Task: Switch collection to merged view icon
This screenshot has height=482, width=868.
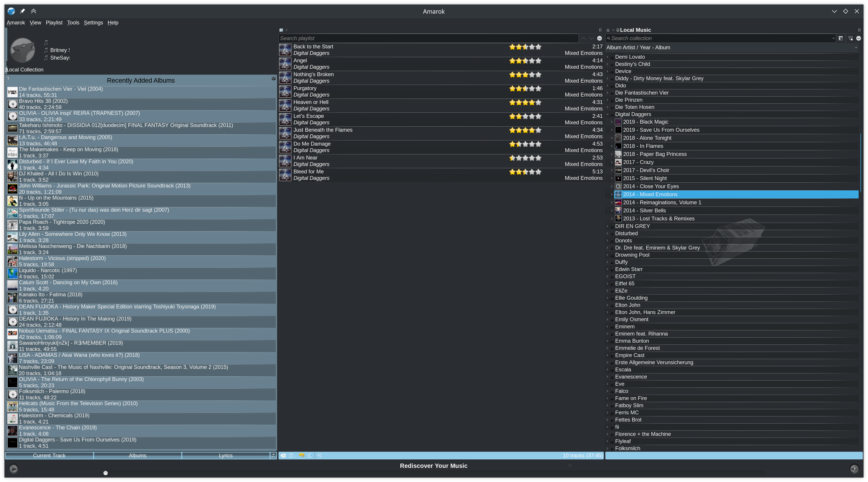Action: coord(851,39)
